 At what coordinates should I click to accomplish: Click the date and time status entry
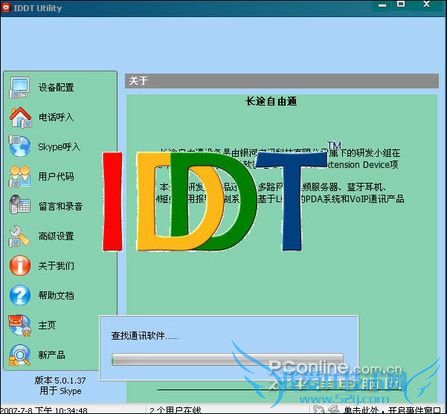coord(44,410)
